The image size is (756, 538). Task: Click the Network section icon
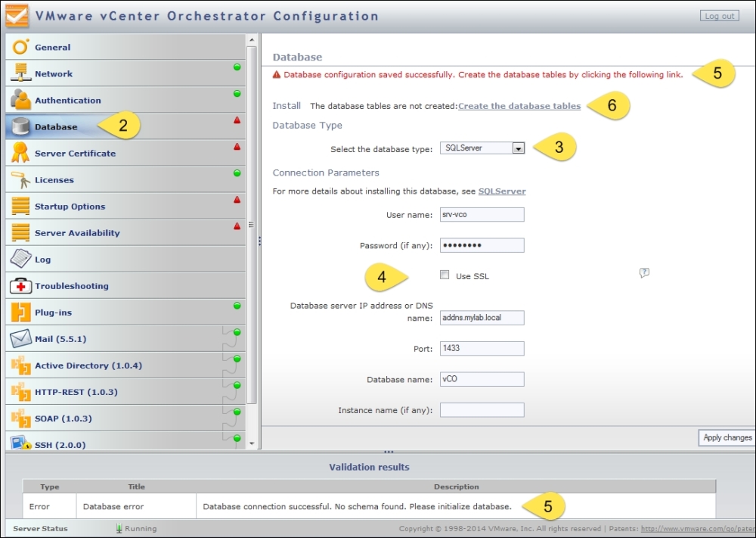pos(20,73)
